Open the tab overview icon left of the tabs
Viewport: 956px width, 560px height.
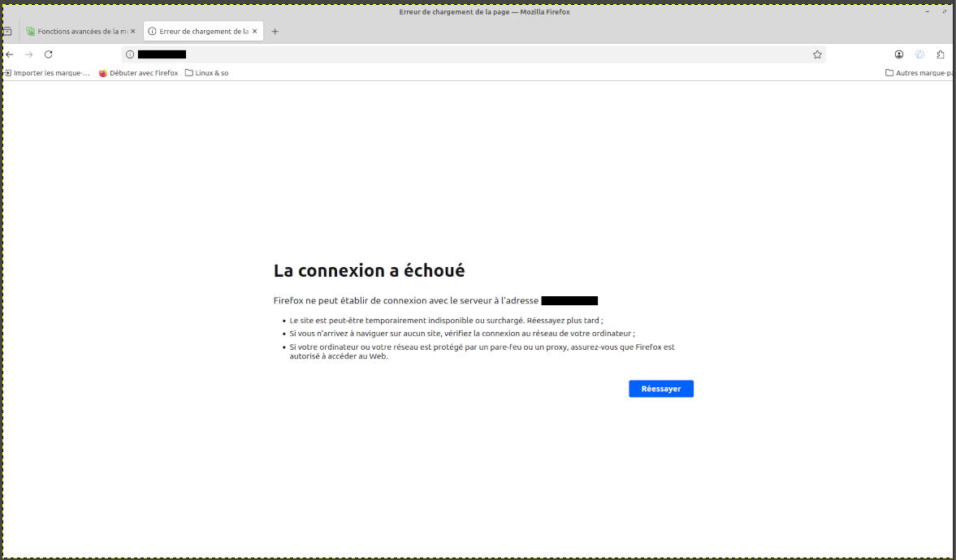[7, 32]
